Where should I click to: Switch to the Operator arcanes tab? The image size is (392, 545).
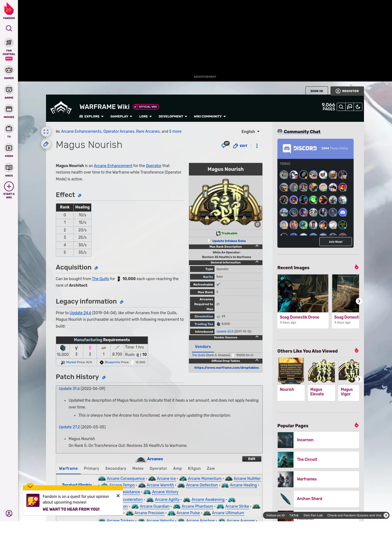tap(158, 468)
